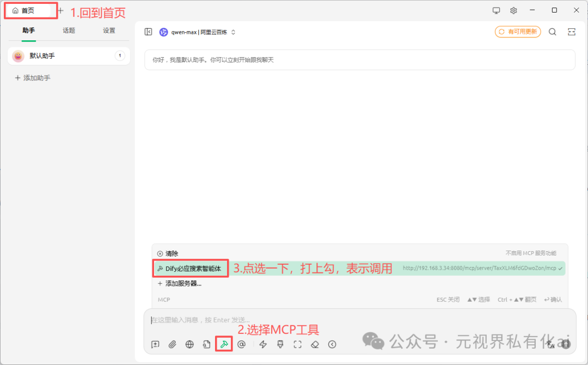The image size is (588, 365).
Task: Collapse the left sidebar panel
Action: (x=148, y=32)
